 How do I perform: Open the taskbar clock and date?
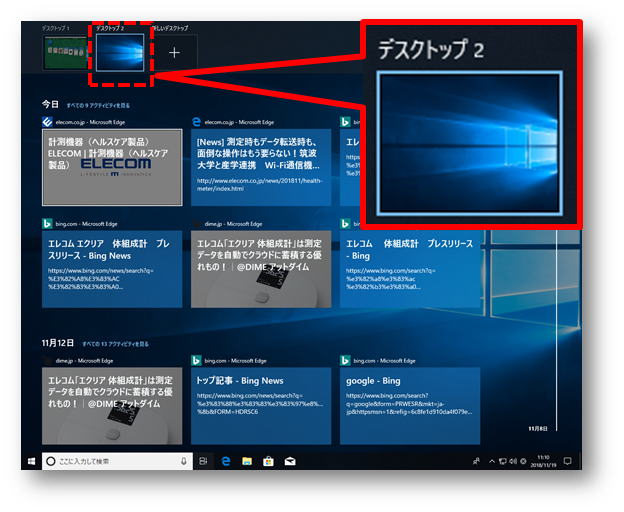coord(544,461)
